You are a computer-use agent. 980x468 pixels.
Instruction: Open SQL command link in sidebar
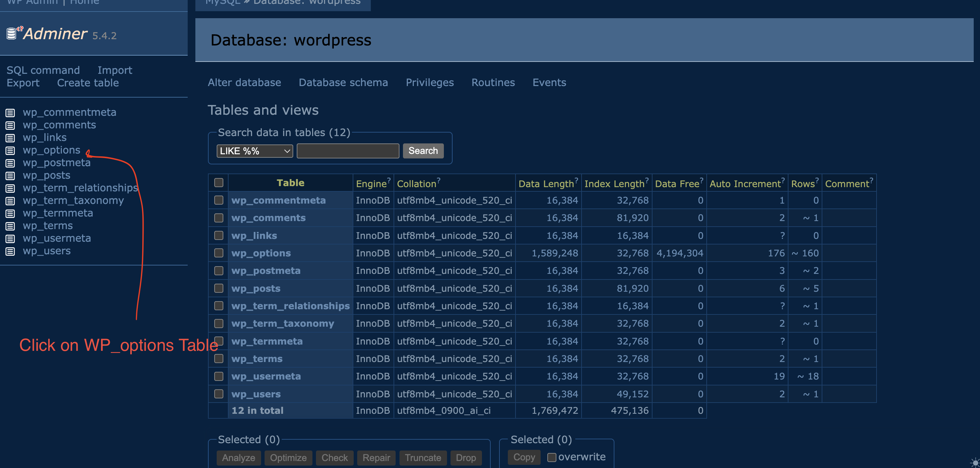[x=43, y=70]
